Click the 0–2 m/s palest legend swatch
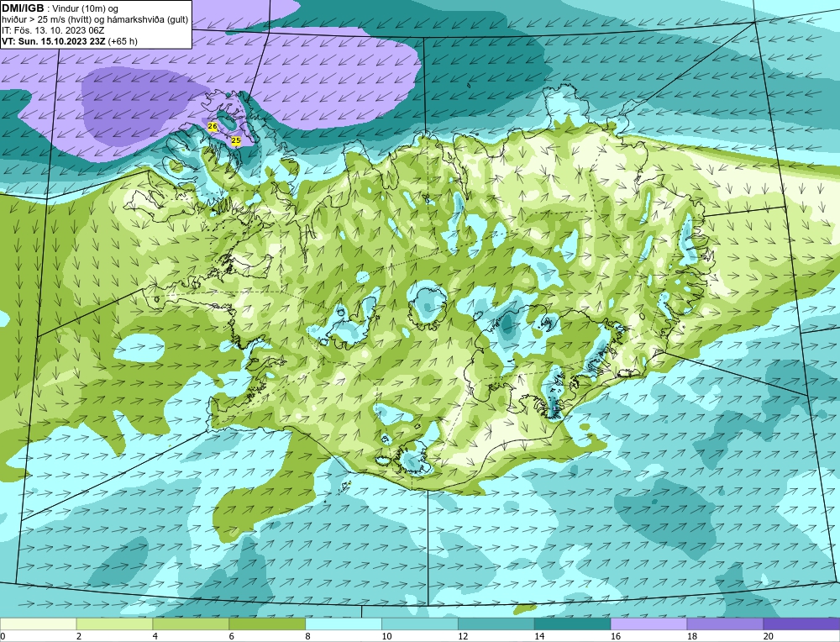 tap(38, 624)
